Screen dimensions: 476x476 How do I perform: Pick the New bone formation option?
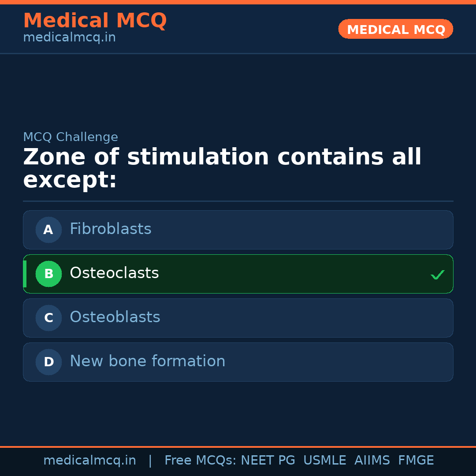tap(238, 362)
